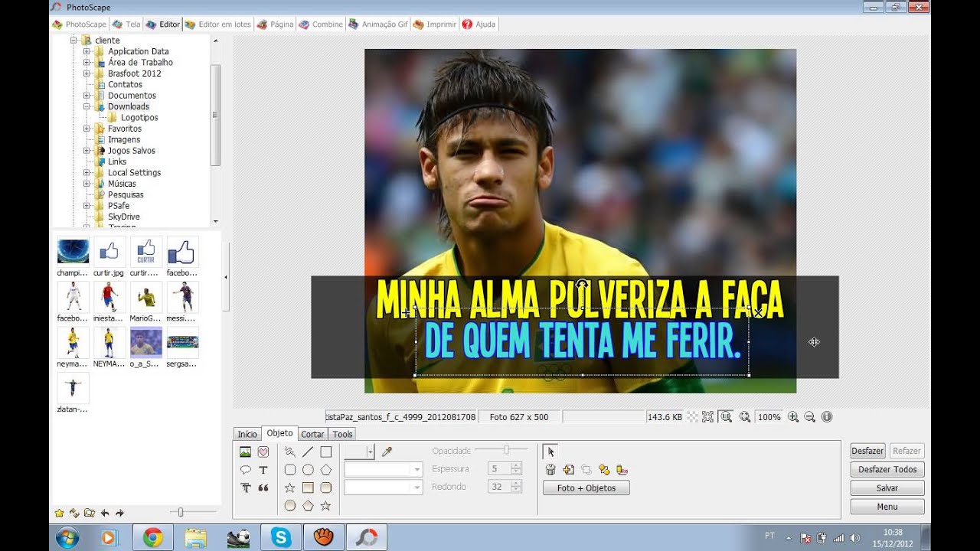Screen dimensions: 980x551
Task: Select the line draw tool
Action: pyautogui.click(x=308, y=452)
